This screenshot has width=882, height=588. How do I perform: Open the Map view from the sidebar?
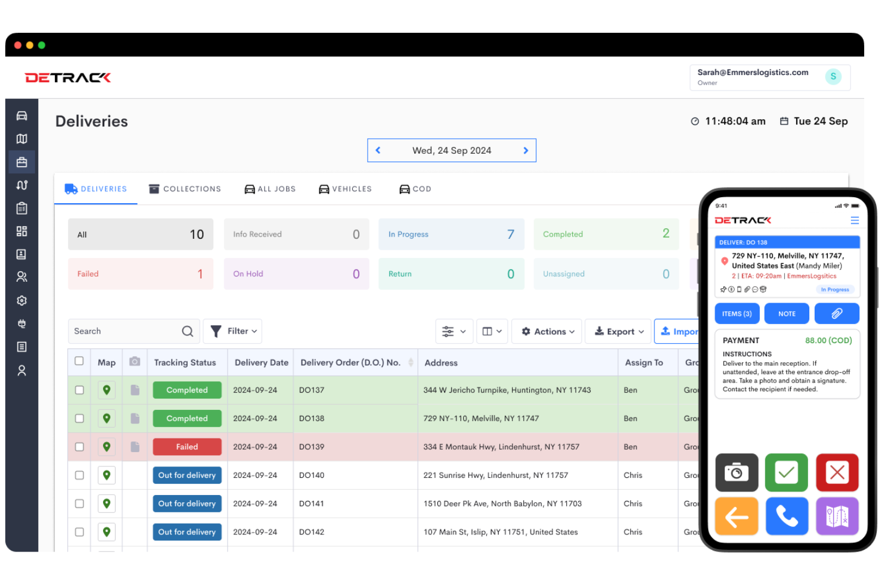pos(21,138)
